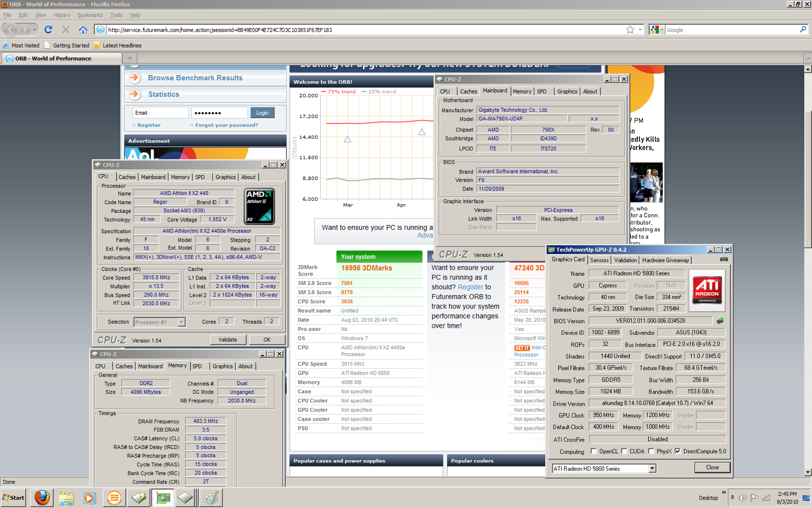Switch to Hardware Giveaway tab in GPU-Z

coord(665,260)
